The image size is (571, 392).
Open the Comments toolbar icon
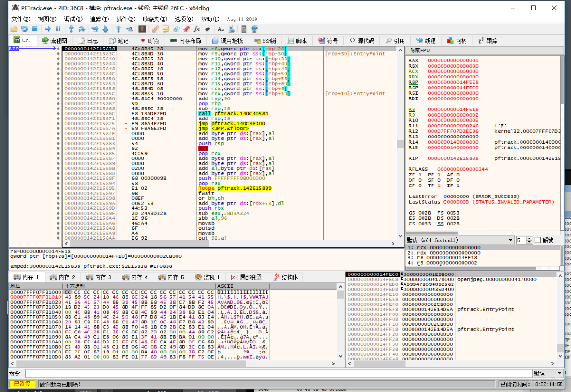[x=166, y=29]
